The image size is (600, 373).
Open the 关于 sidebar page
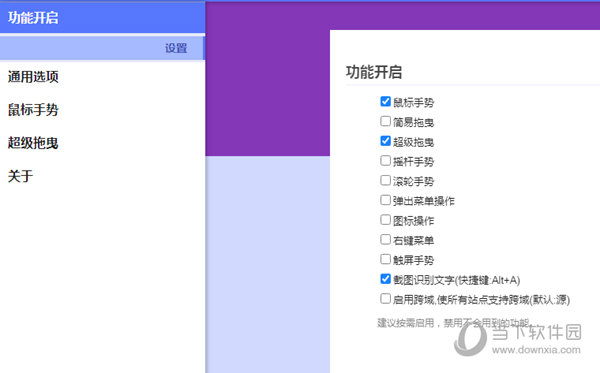coord(20,176)
